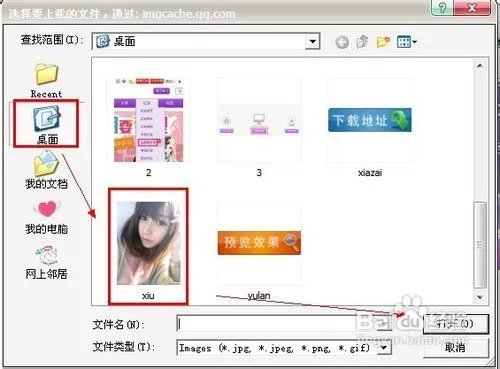Select the yulan image thumbnail
500x369 pixels.
259,243
